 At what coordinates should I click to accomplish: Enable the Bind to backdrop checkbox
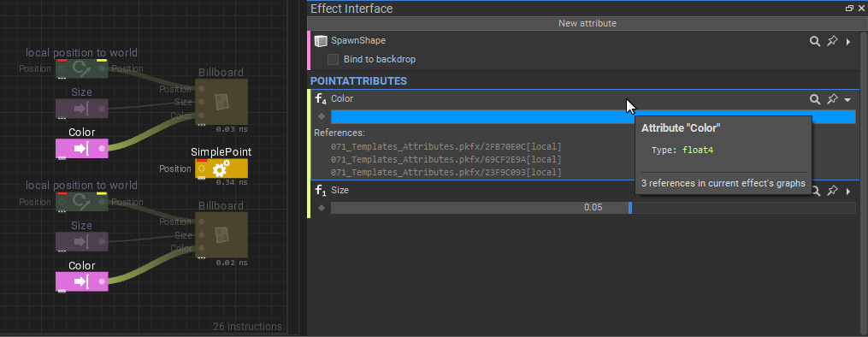tap(333, 59)
